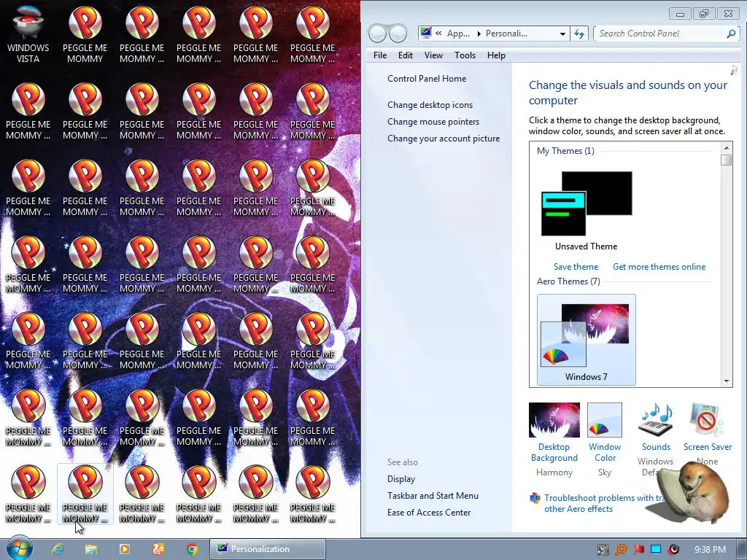747x560 pixels.
Task: Click the My Themes (1) group header
Action: (x=565, y=151)
